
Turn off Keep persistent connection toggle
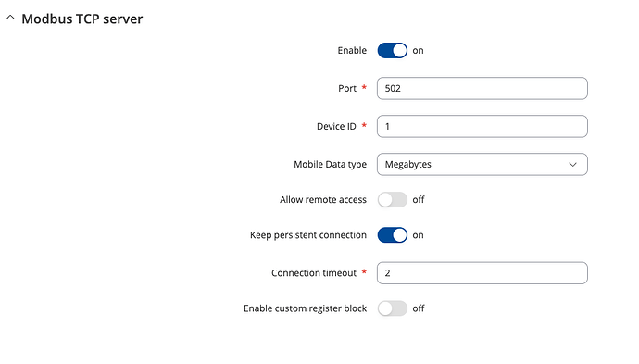(392, 235)
